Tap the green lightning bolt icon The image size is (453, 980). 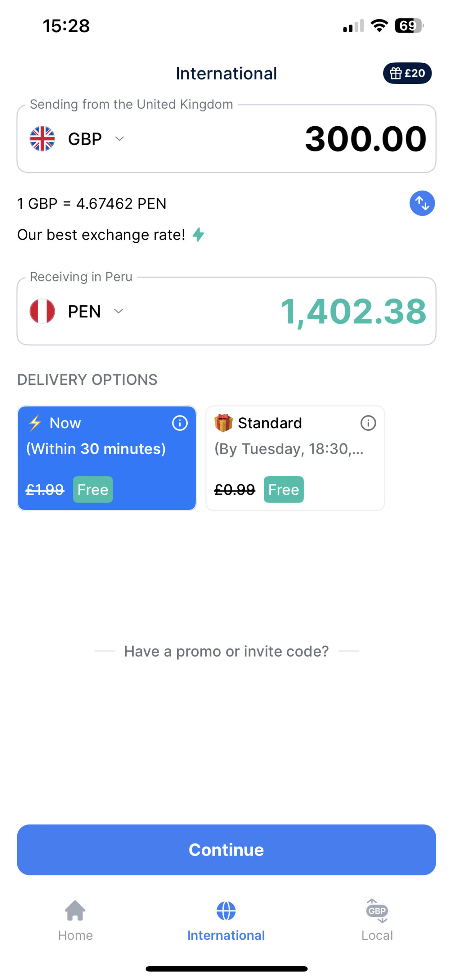click(198, 235)
